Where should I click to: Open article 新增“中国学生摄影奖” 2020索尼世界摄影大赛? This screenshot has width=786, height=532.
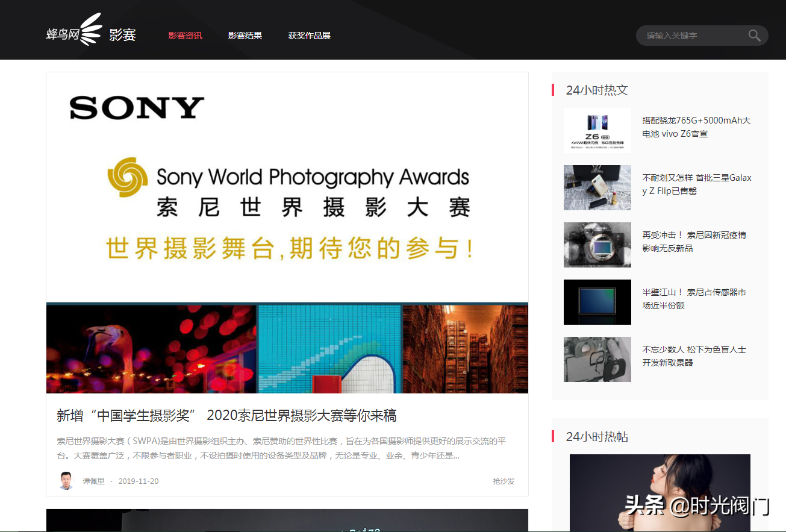pos(226,416)
